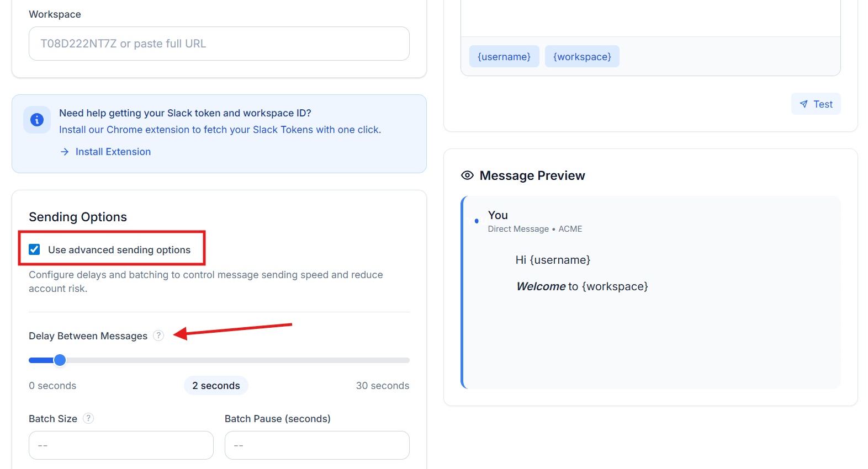Click the paper plane icon on Test
The image size is (868, 469).
point(804,104)
